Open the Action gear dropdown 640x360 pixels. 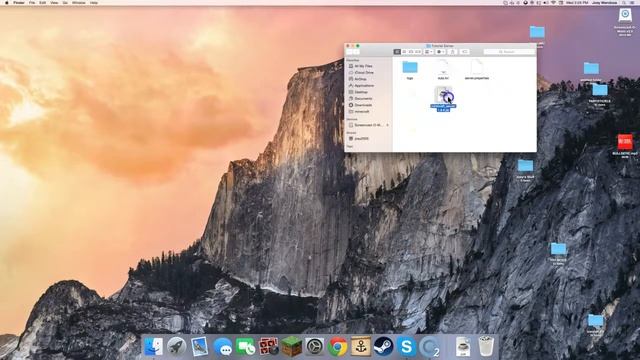(x=441, y=52)
